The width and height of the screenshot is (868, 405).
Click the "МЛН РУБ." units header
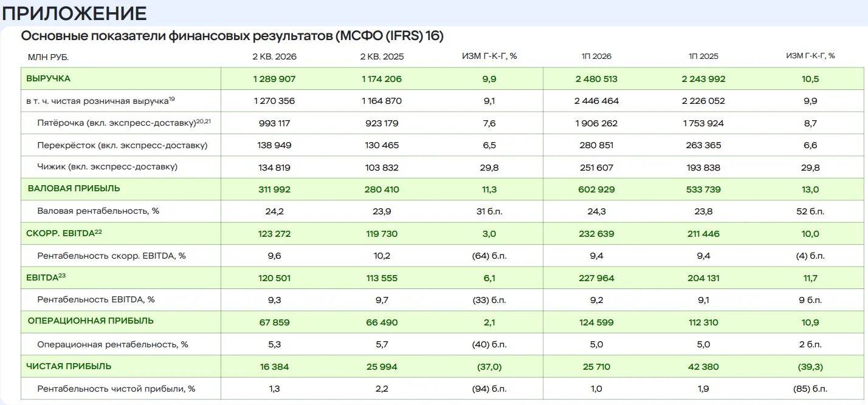tap(48, 56)
